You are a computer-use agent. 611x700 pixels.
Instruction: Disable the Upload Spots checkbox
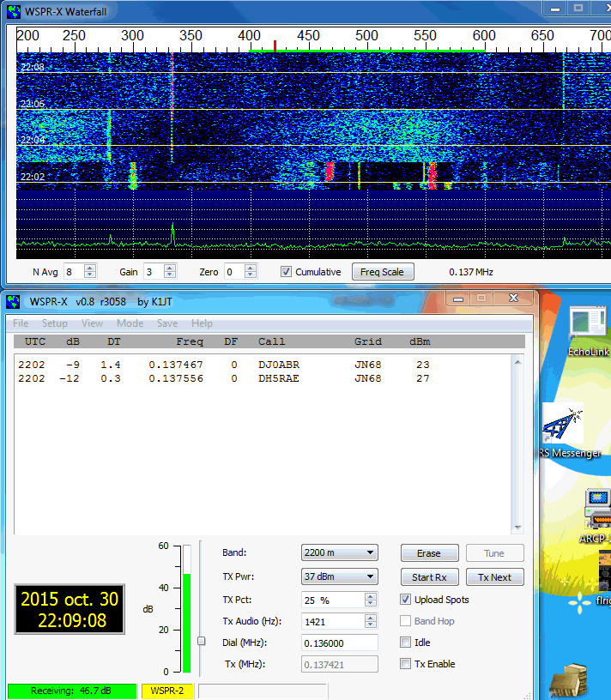(x=405, y=600)
